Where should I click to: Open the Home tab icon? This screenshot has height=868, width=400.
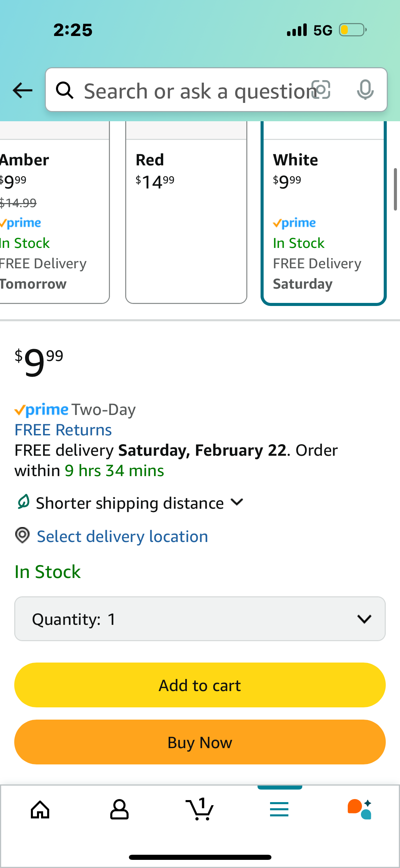pos(40,810)
